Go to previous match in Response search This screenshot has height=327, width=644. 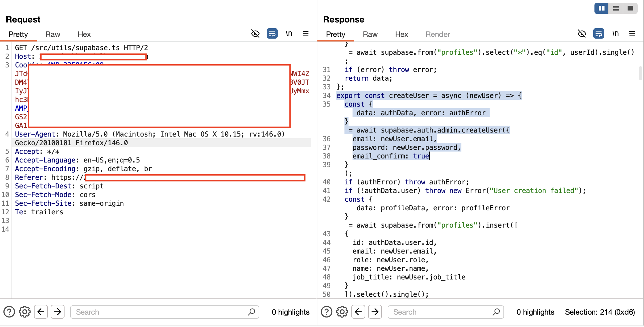coord(358,312)
